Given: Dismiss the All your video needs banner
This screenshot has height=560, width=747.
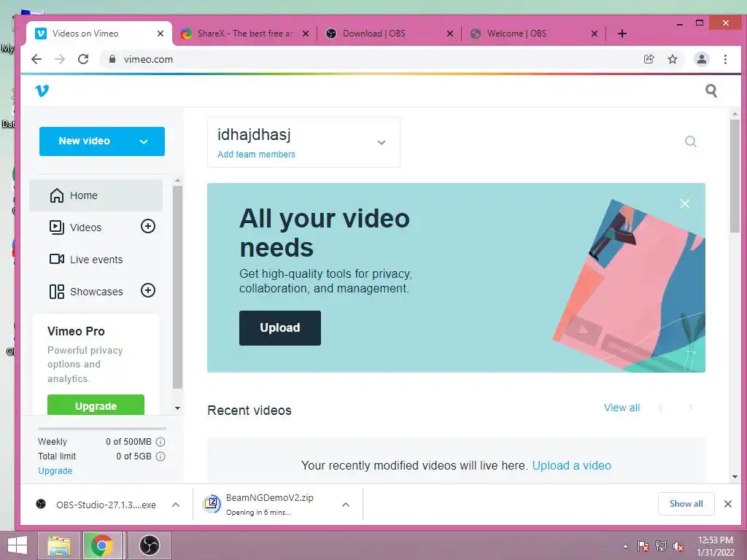Looking at the screenshot, I should point(684,203).
